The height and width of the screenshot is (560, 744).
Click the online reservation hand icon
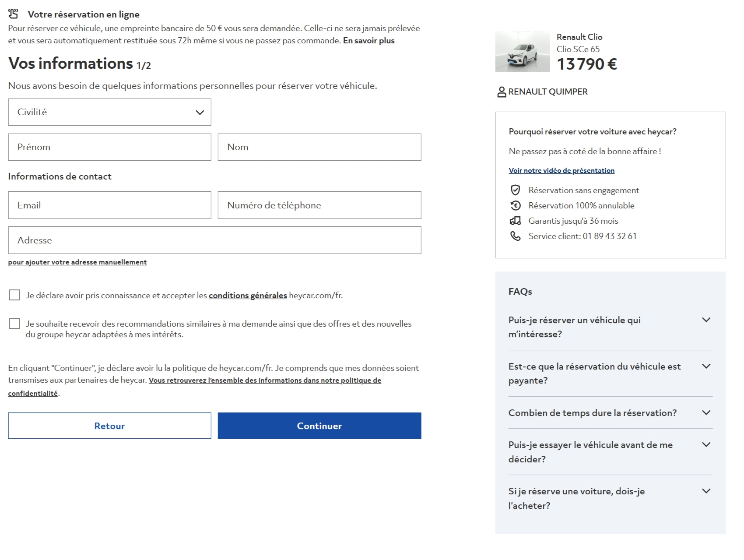pos(14,14)
